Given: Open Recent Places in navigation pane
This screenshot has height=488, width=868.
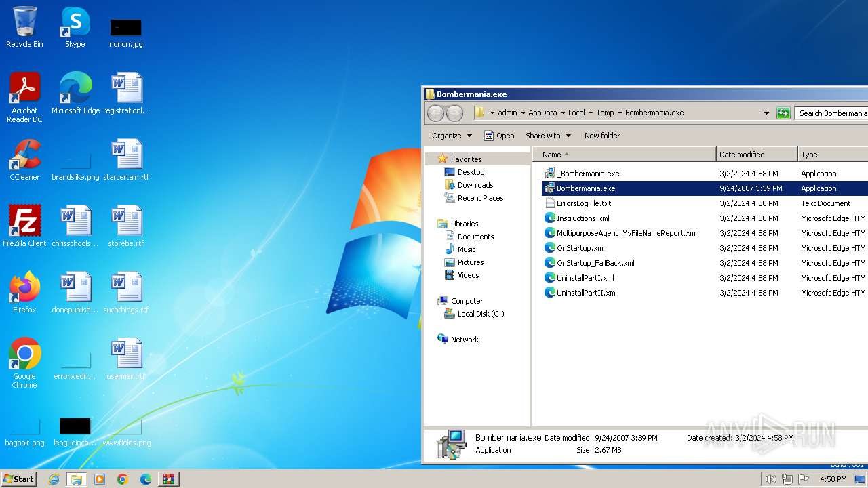Looking at the screenshot, I should click(x=480, y=198).
